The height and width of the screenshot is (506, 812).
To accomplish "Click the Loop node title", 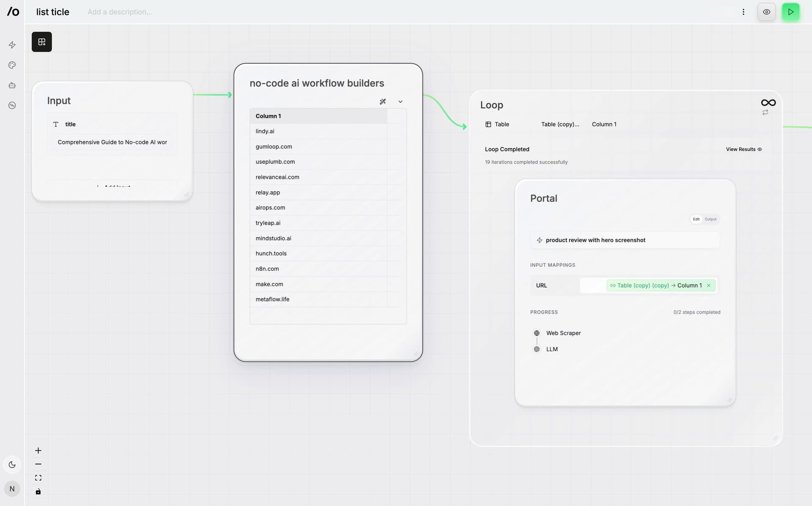I will (491, 105).
